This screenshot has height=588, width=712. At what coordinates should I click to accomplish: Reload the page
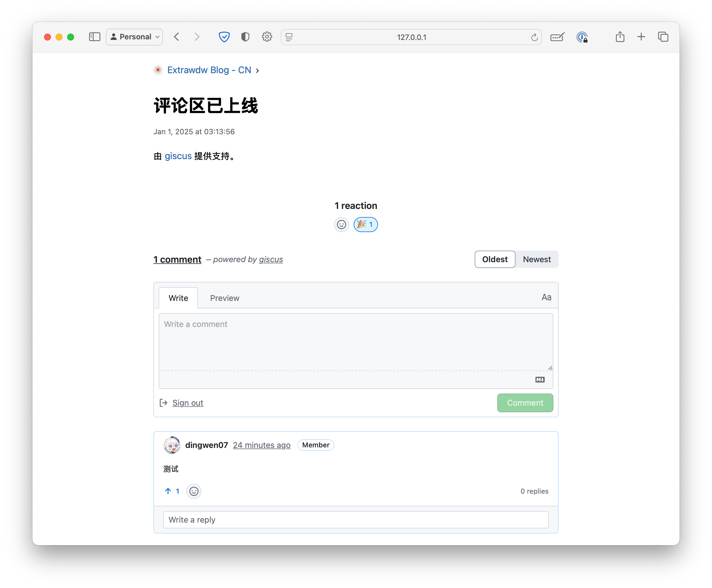click(534, 37)
